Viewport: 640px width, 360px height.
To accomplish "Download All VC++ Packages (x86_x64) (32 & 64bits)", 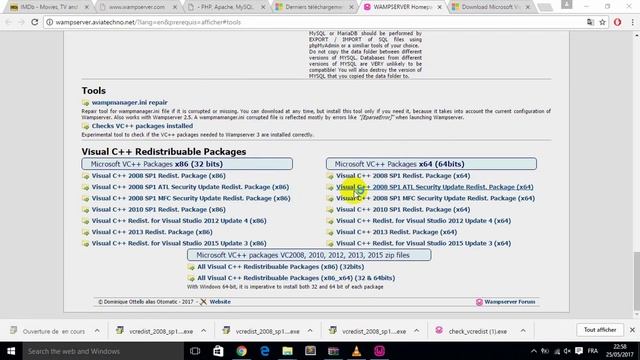I will point(296,278).
